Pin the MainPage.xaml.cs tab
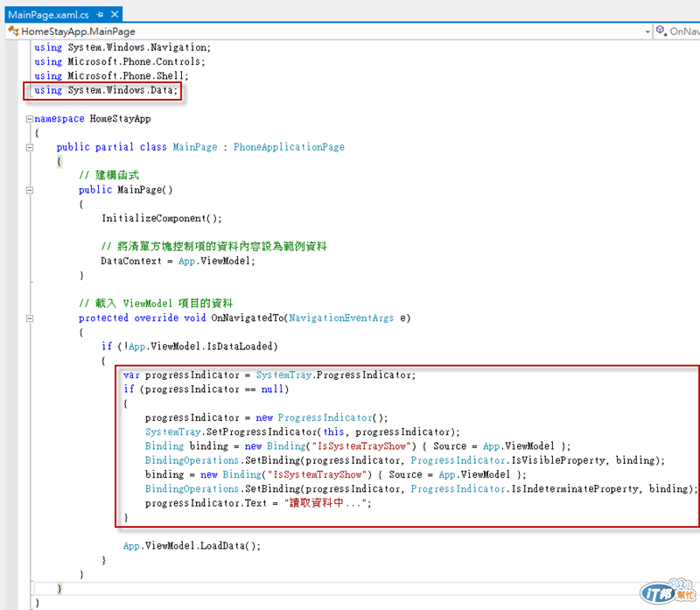Screen dimensions: 700x610 pyautogui.click(x=100, y=15)
